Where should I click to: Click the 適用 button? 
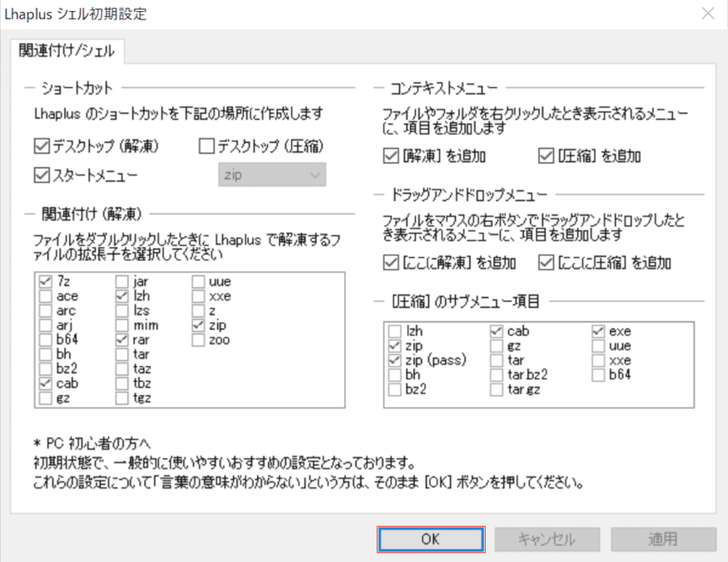click(x=663, y=540)
